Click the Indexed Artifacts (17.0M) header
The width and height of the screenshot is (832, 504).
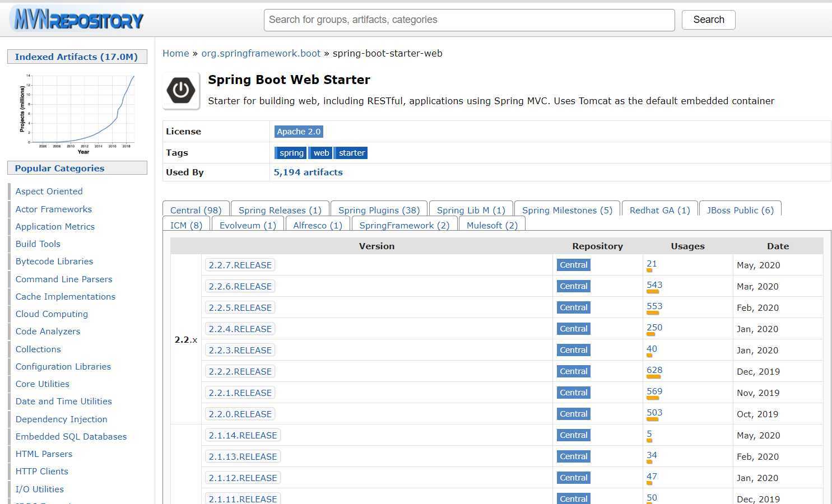click(77, 57)
